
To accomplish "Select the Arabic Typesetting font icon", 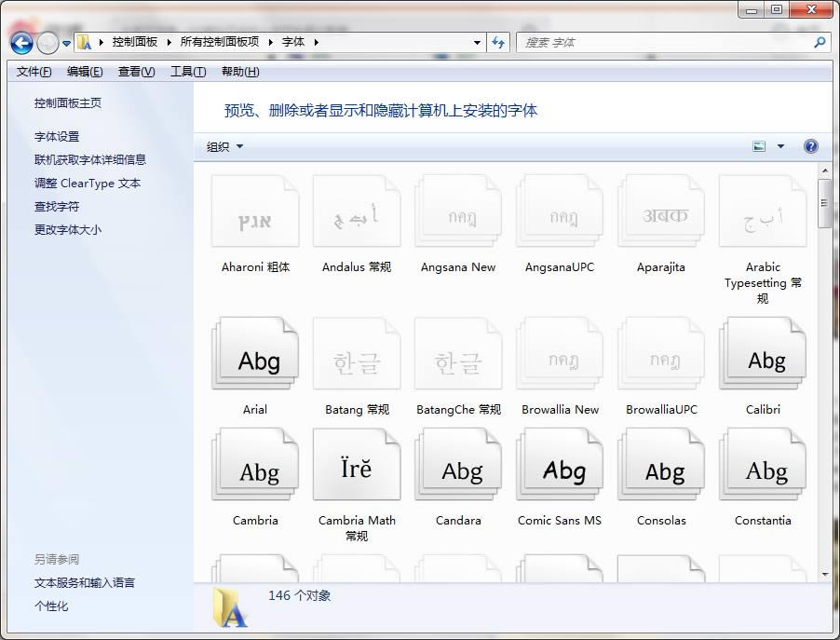I will pos(763,211).
